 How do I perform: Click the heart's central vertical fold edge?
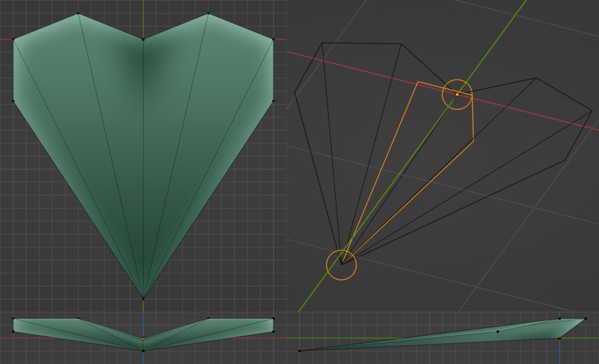pyautogui.click(x=143, y=169)
